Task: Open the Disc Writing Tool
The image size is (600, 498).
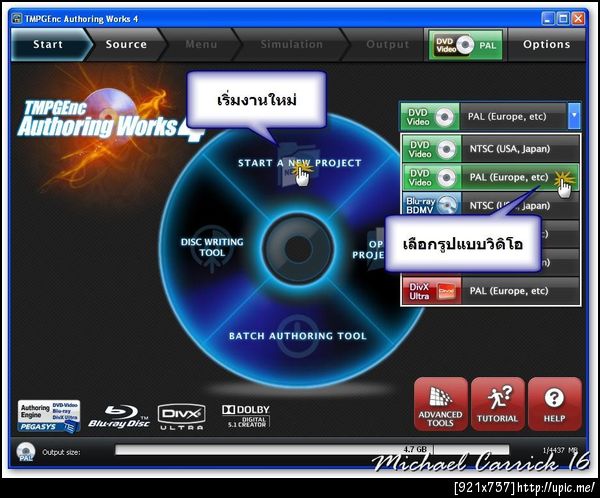Action: [x=212, y=247]
